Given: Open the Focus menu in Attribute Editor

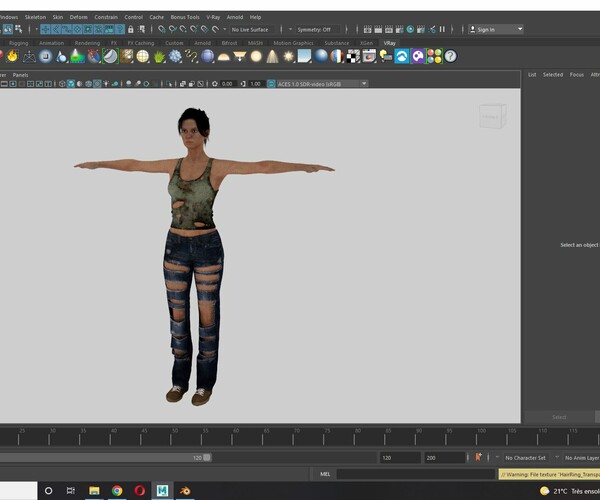Looking at the screenshot, I should (576, 75).
